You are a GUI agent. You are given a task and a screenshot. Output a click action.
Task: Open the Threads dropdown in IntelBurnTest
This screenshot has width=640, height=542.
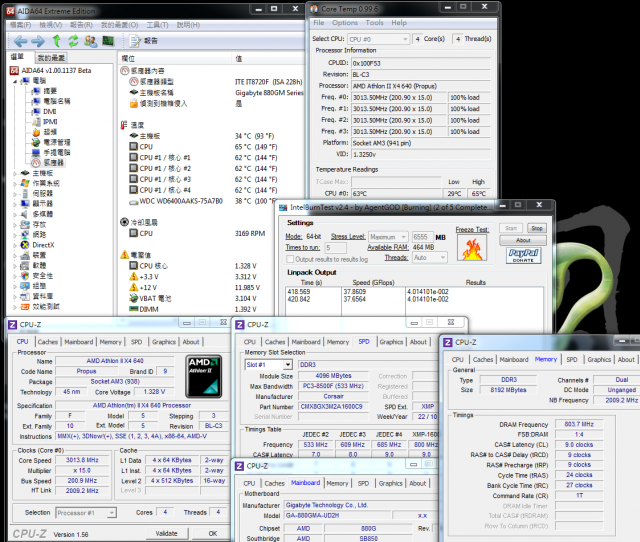click(x=429, y=258)
